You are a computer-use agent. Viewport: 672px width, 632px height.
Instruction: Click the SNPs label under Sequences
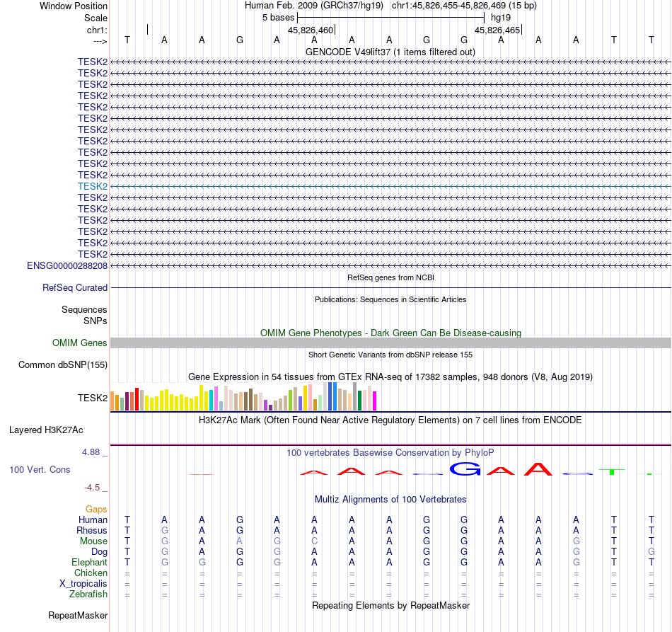pyautogui.click(x=95, y=321)
